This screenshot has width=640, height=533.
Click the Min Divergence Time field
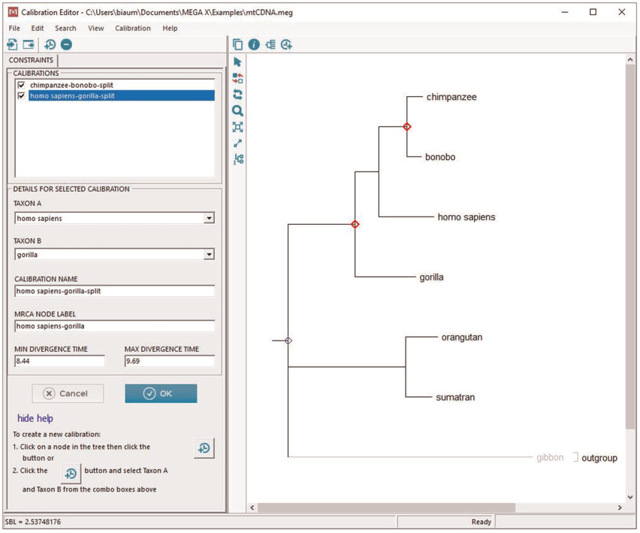coord(60,361)
